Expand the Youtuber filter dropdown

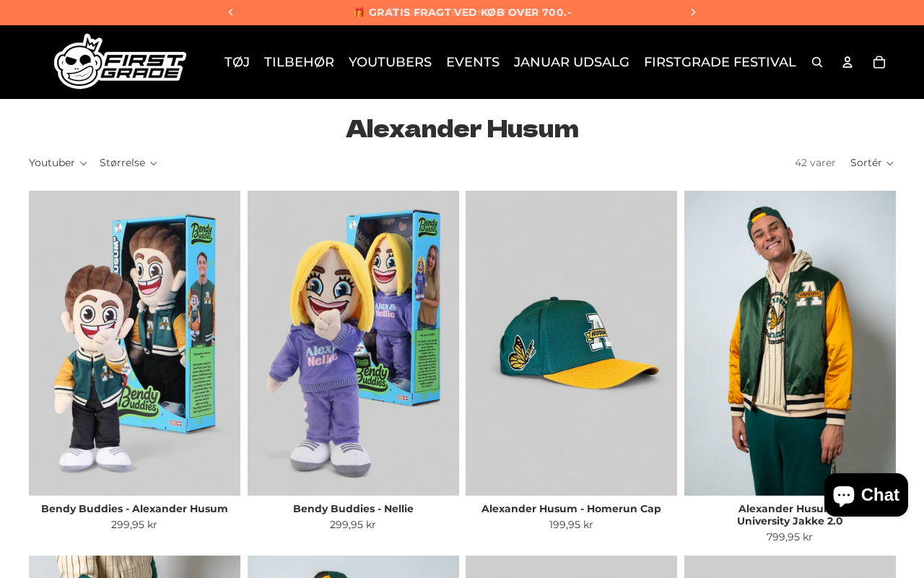(x=58, y=163)
